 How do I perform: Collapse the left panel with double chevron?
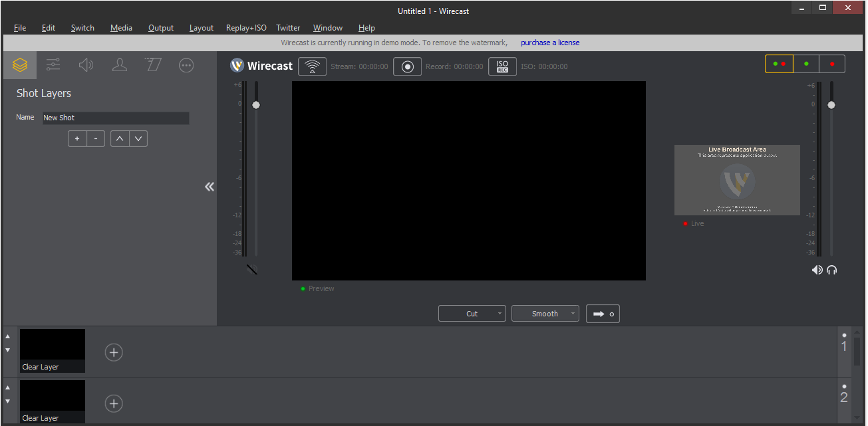point(210,187)
